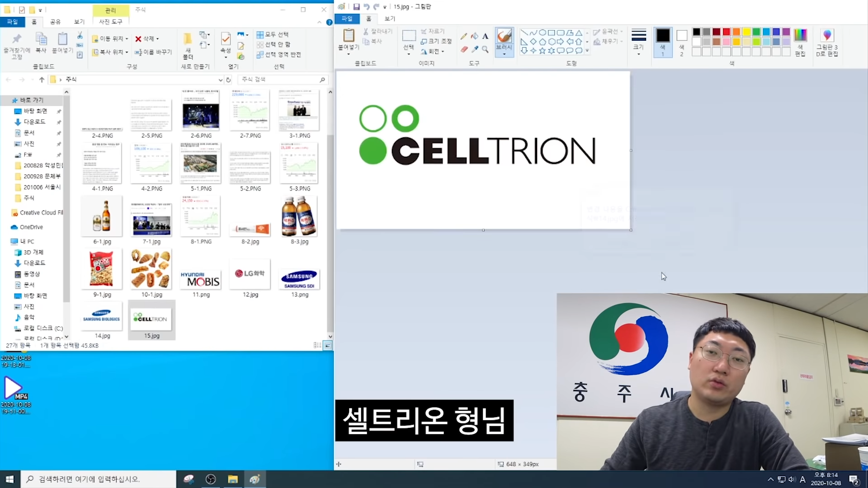The width and height of the screenshot is (868, 488).
Task: Open the Windows Start menu
Action: [x=10, y=479]
